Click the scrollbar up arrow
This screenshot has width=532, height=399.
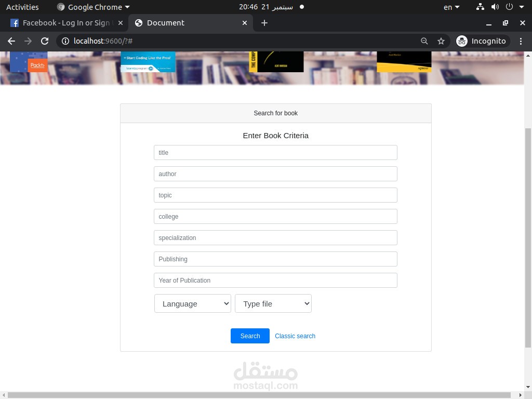coord(528,55)
